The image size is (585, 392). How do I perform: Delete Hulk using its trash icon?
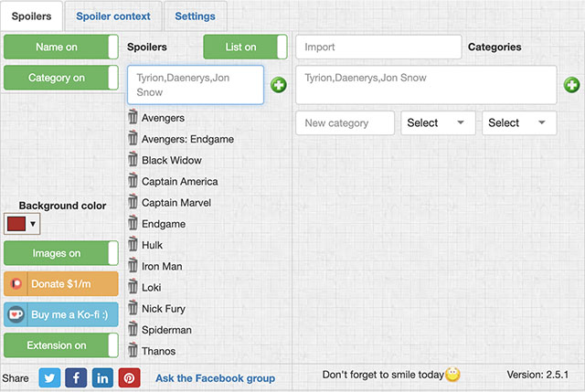[133, 244]
